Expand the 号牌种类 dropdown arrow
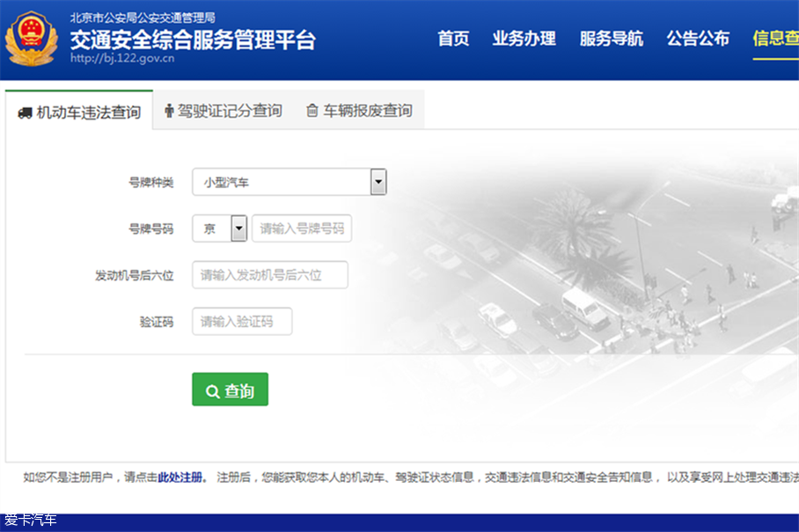Viewport: 799px width, 532px height. point(378,182)
